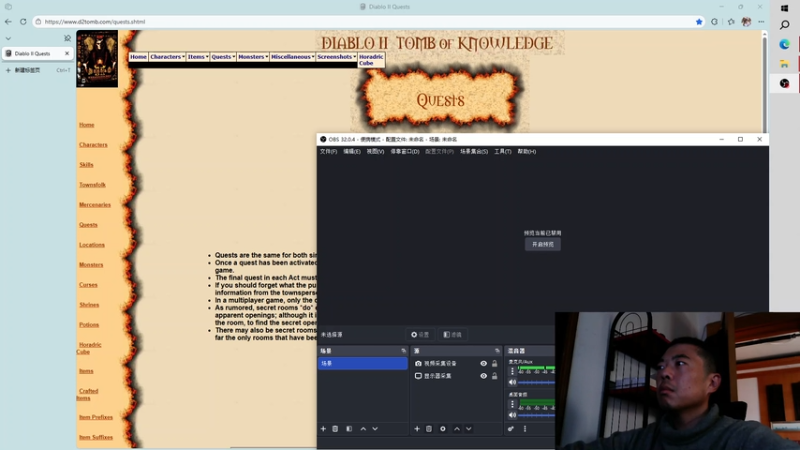
Task: Open the 桌面音频 channel three-dot options
Action: click(x=512, y=404)
